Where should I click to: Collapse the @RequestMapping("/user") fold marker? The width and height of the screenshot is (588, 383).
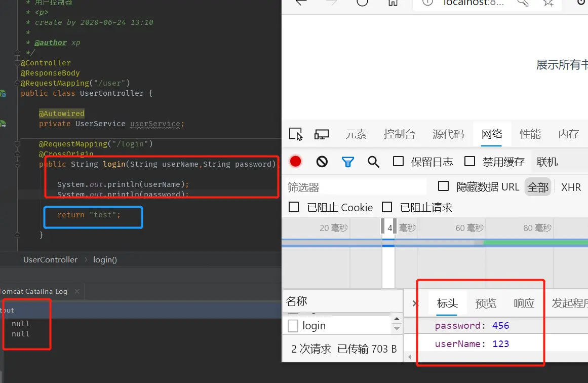pos(17,83)
